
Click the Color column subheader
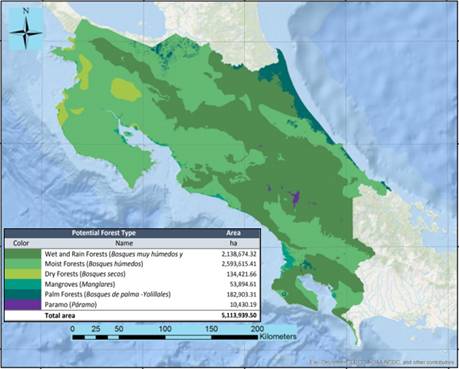point(21,243)
